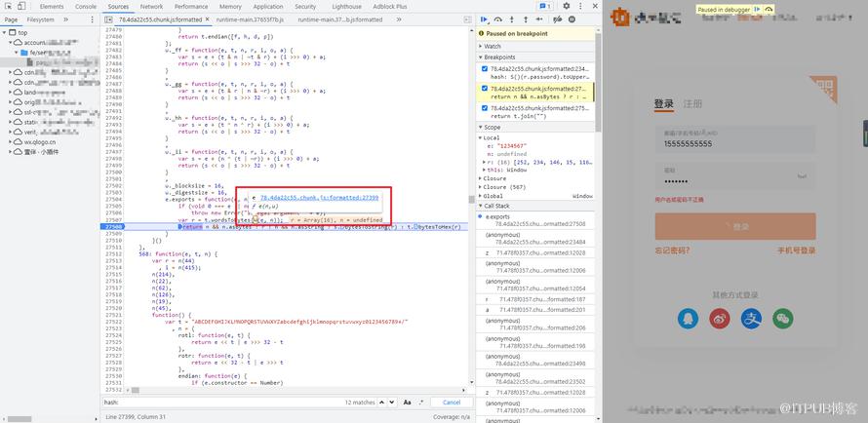The width and height of the screenshot is (868, 423).
Task: Toggle regular expression search option
Action: click(x=421, y=402)
